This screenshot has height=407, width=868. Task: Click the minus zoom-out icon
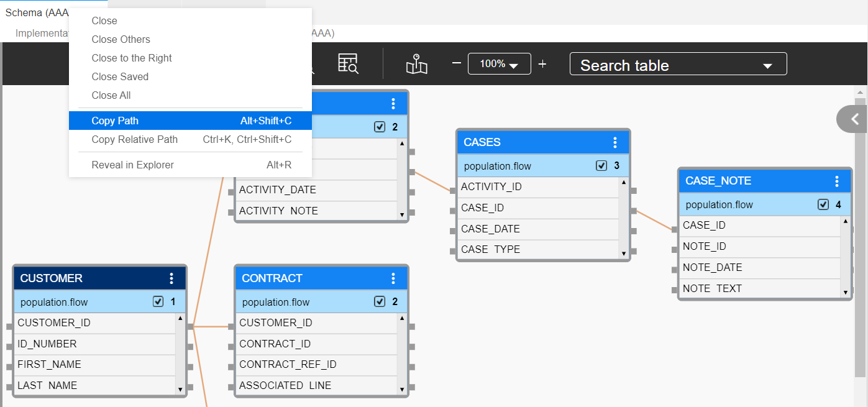click(x=457, y=63)
